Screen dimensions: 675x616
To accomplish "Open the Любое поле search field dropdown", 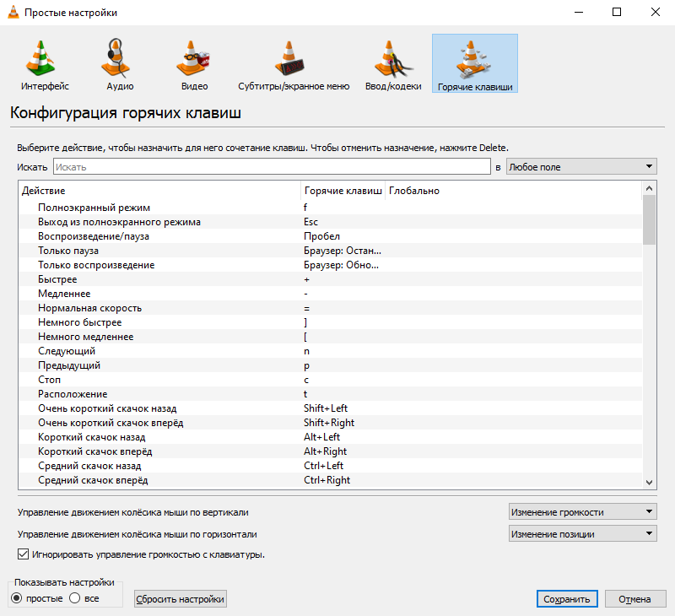I will pyautogui.click(x=581, y=166).
